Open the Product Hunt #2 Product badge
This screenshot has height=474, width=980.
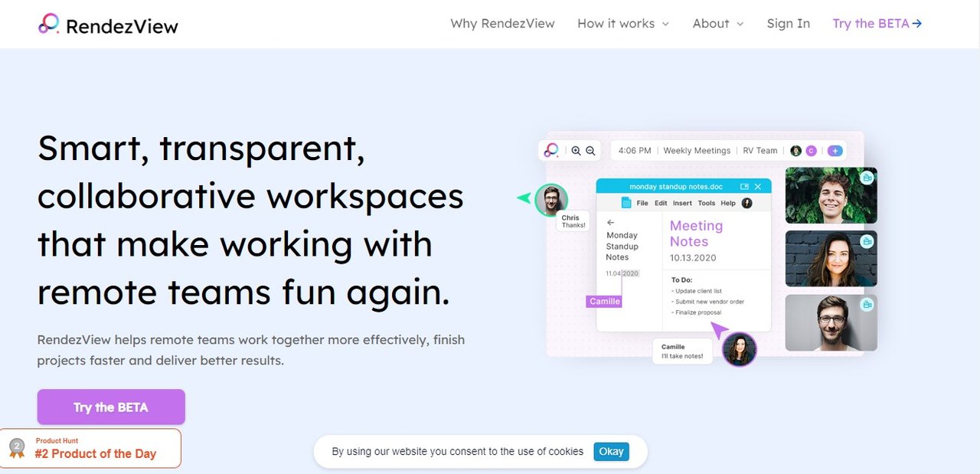point(90,448)
